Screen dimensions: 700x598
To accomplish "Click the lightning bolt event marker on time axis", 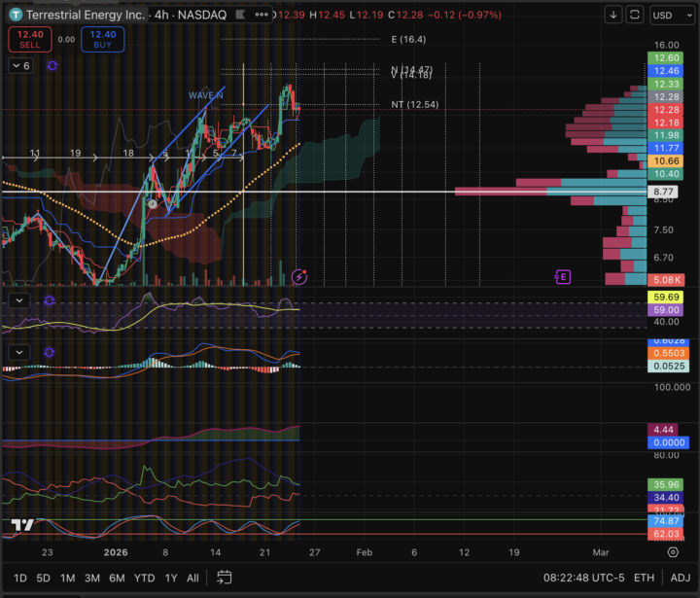I will 299,277.
